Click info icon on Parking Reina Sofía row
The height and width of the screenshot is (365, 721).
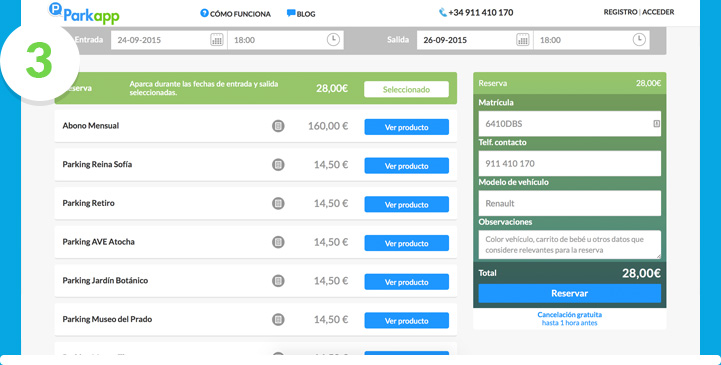(x=278, y=165)
